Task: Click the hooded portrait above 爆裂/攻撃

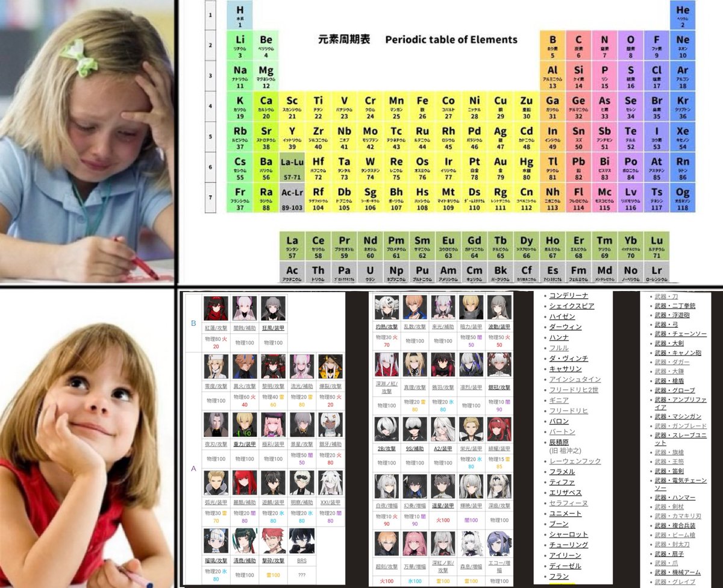Action: tap(331, 366)
